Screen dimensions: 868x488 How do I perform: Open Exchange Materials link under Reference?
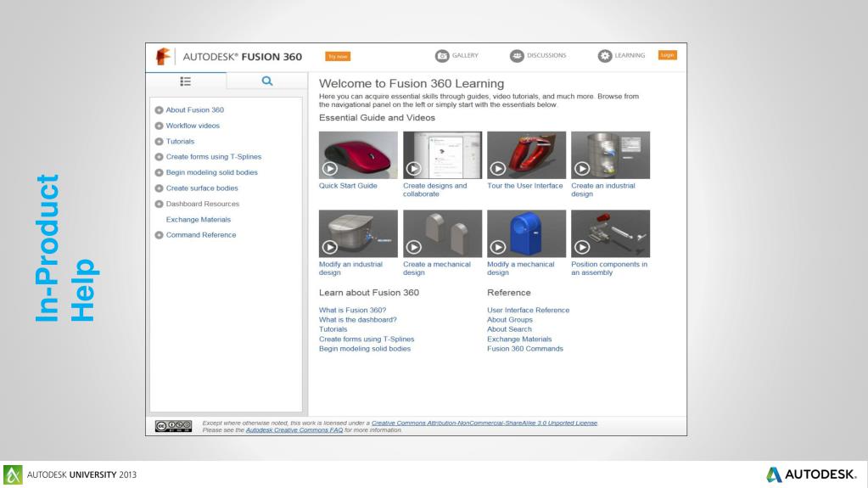(519, 339)
